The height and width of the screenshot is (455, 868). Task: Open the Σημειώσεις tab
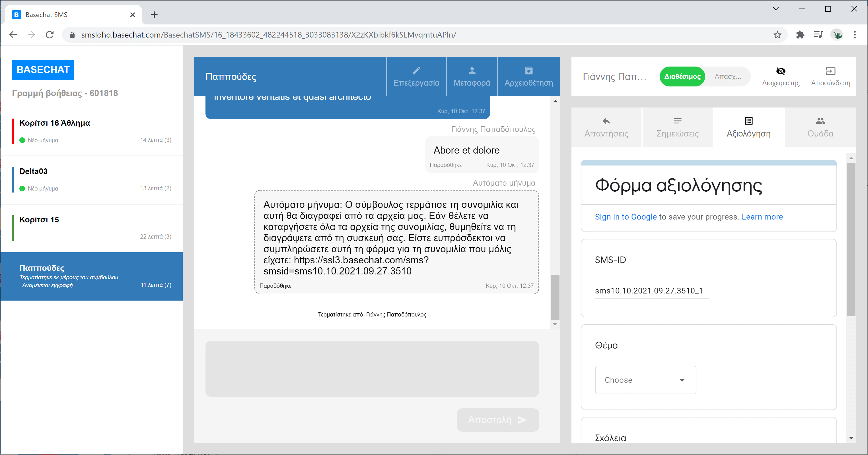pyautogui.click(x=677, y=127)
